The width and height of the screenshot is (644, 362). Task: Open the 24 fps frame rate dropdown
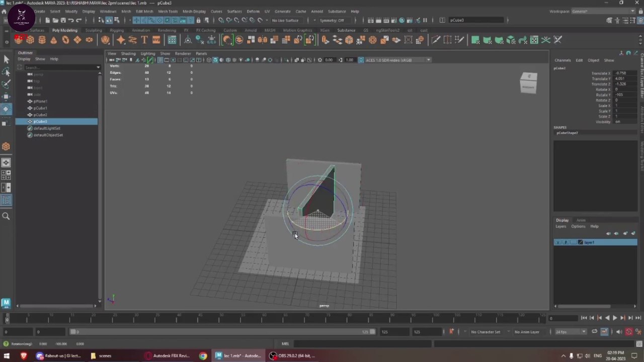571,332
